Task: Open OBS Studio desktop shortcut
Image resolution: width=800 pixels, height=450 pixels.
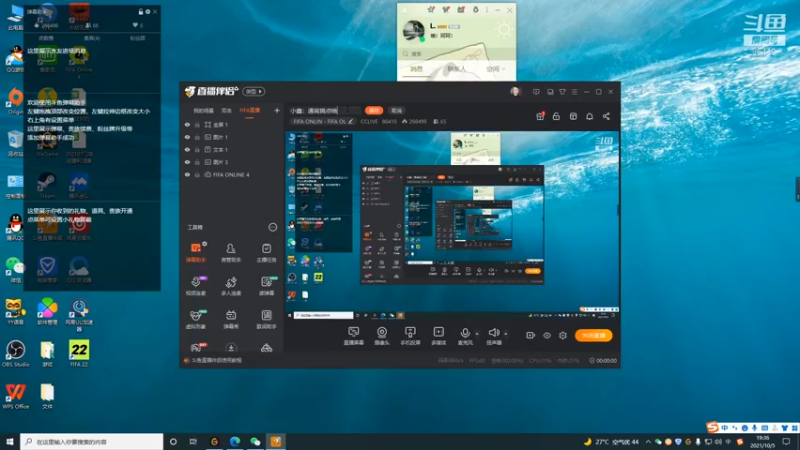Action: click(15, 354)
